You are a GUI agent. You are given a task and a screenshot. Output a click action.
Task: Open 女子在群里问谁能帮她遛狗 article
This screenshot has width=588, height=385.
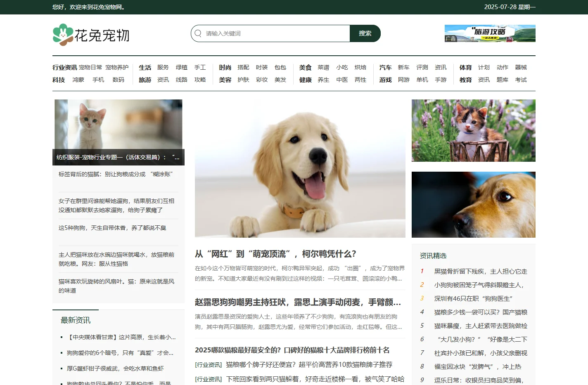coord(116,205)
